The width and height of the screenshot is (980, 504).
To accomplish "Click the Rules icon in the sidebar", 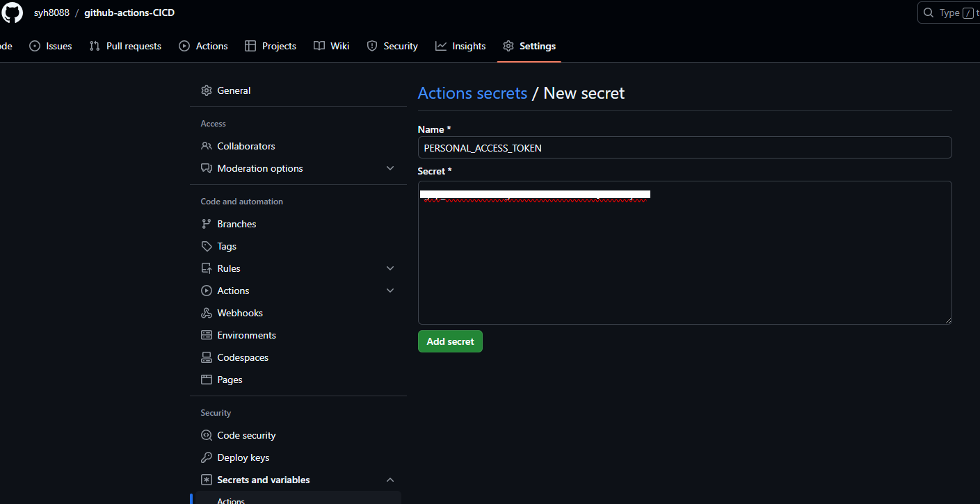I will 207,268.
